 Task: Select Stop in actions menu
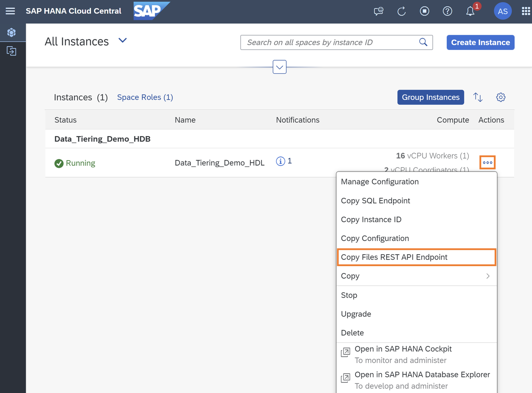tap(417, 295)
